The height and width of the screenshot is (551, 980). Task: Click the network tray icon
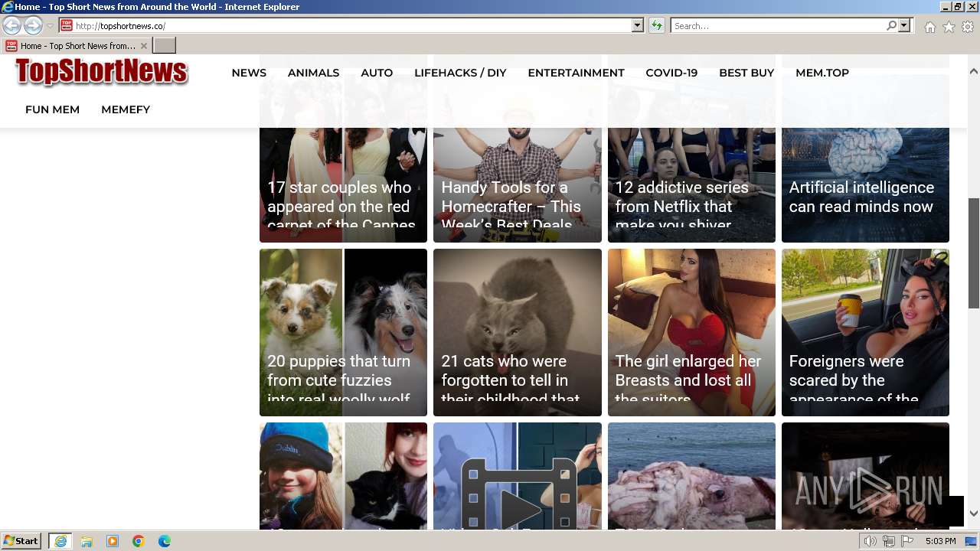[x=889, y=541]
